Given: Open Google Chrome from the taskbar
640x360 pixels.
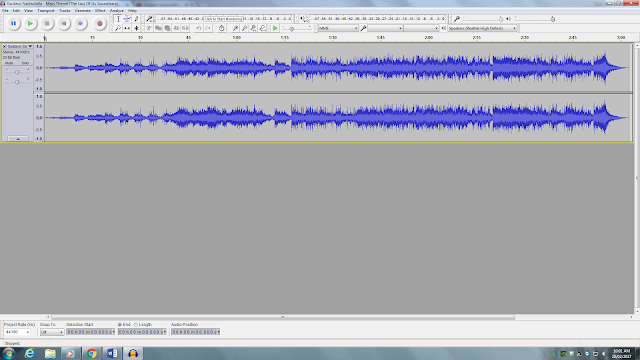Looking at the screenshot, I should point(91,353).
